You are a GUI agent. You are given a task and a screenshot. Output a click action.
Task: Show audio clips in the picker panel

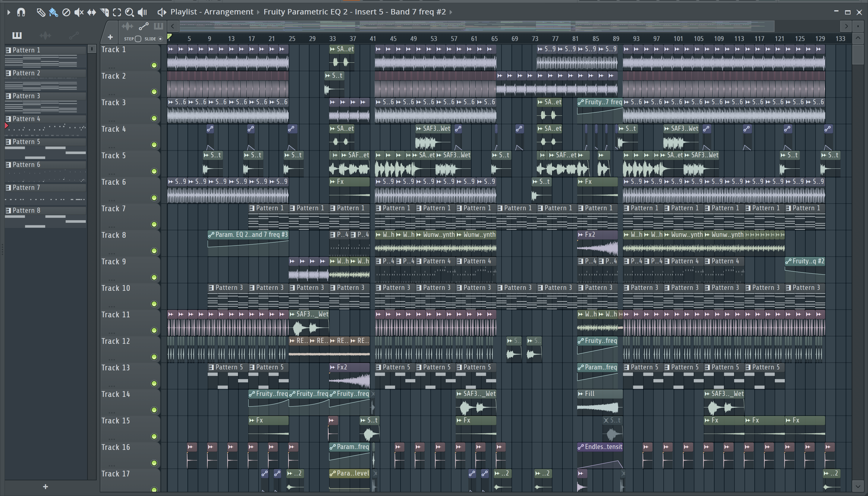[x=45, y=35]
